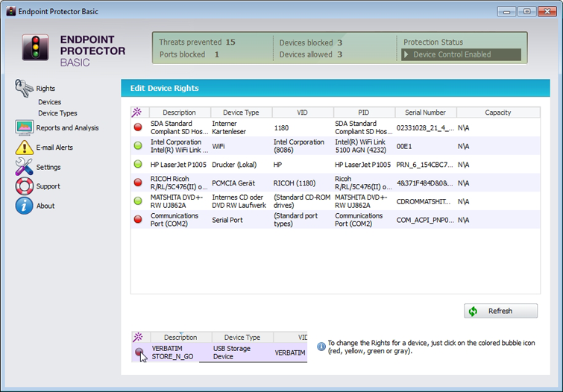This screenshot has height=392, width=563.
Task: Click red bubble for Communications Port COM2
Action: click(x=138, y=219)
